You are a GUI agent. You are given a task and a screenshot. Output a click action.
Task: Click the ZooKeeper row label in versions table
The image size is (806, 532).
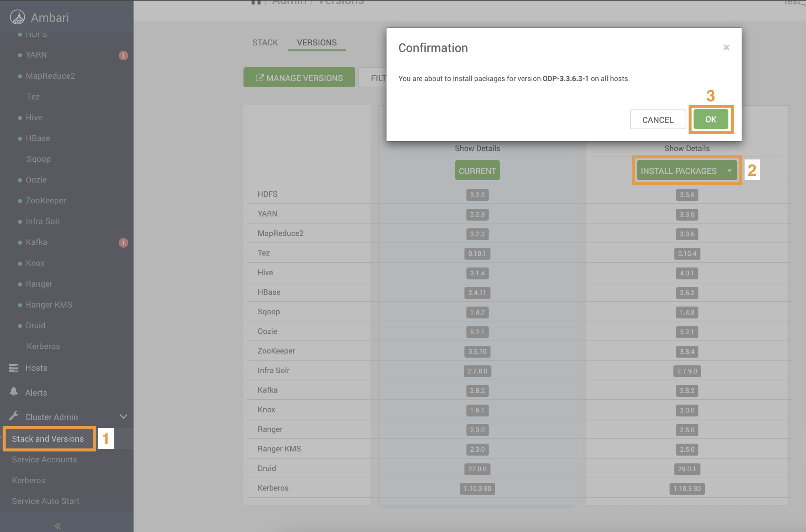point(276,351)
